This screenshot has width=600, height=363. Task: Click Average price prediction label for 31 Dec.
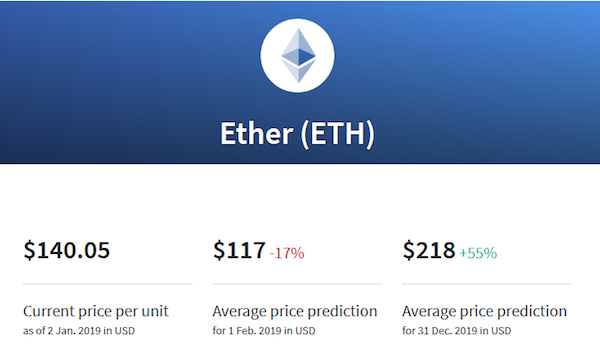pos(484,311)
